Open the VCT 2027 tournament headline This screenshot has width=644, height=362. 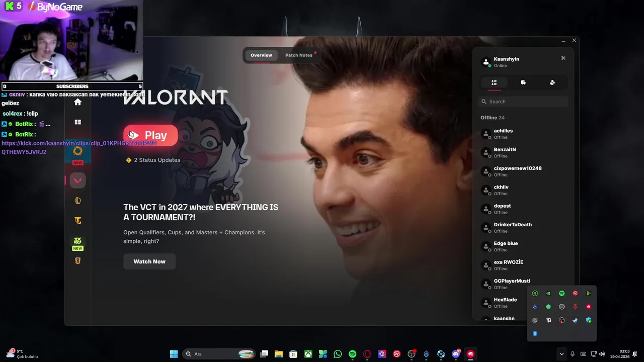pos(201,212)
